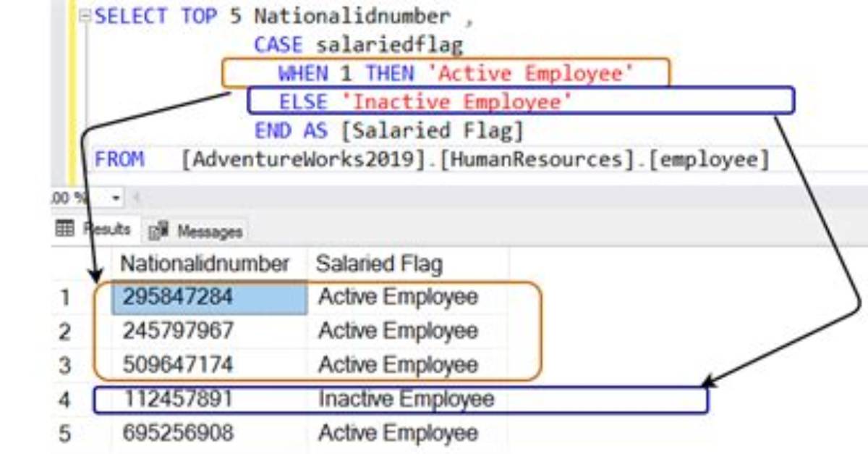This screenshot has width=868, height=454.
Task: Click cell 509647174
Action: click(x=210, y=365)
